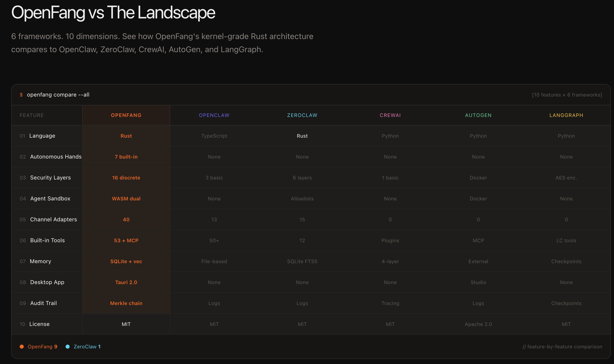The height and width of the screenshot is (364, 614).
Task: Expand the Channel Adapters row
Action: click(x=53, y=219)
